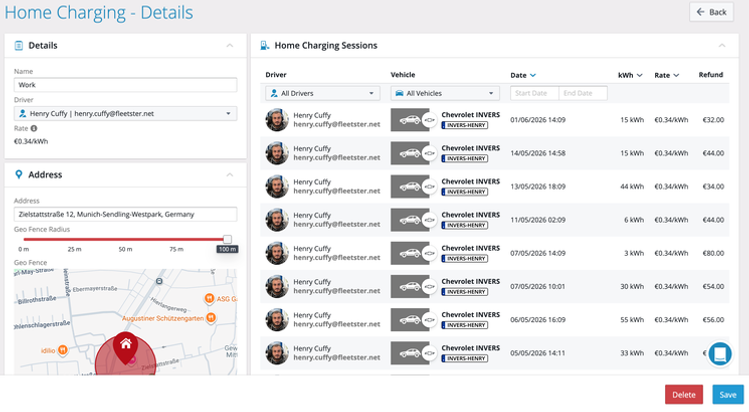Click the Vehicle column header
Image resolution: width=749 pixels, height=412 pixels.
403,74
